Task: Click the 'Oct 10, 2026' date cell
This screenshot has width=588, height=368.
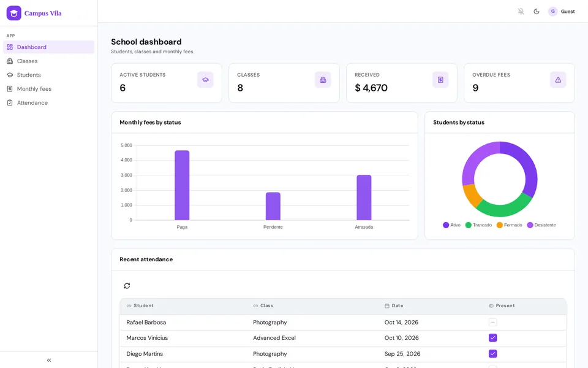Action: [401, 337]
